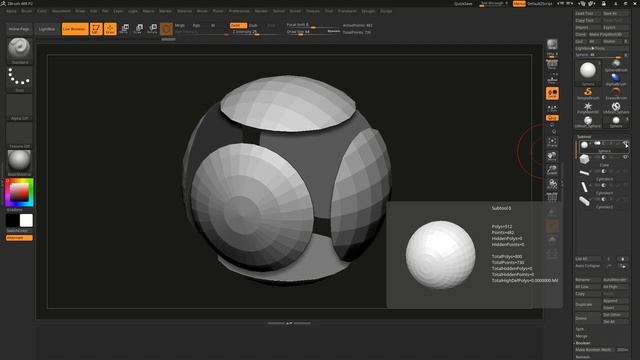Click the Zoom3D navigation icon

click(552, 170)
